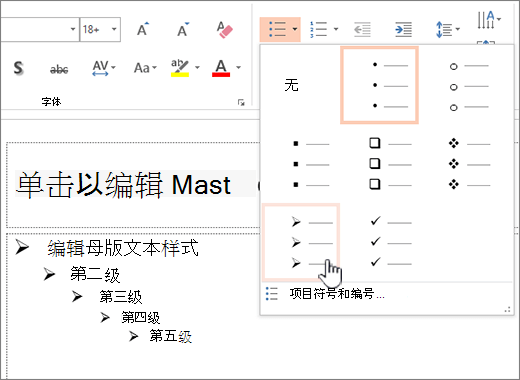Collapse the bullets gallery dropdown arrow
This screenshot has width=520, height=380.
[x=295, y=29]
